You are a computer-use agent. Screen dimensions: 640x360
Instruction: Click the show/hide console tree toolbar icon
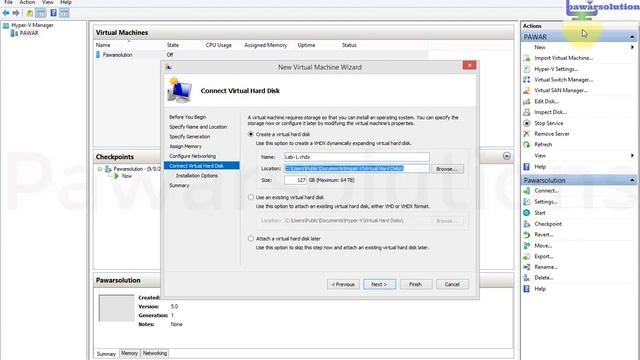point(41,13)
